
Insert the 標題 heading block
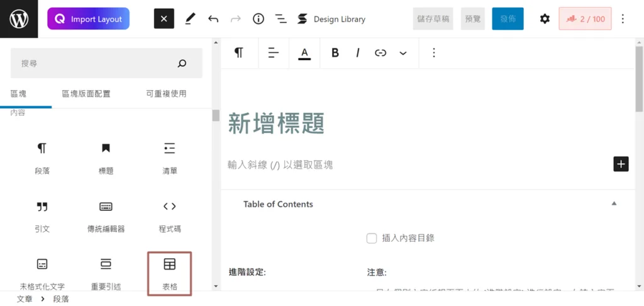coord(106,158)
